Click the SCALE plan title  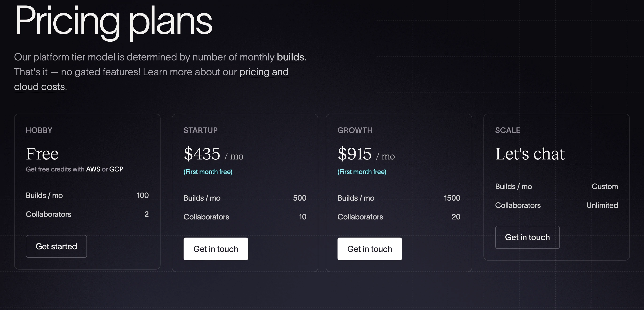(507, 130)
